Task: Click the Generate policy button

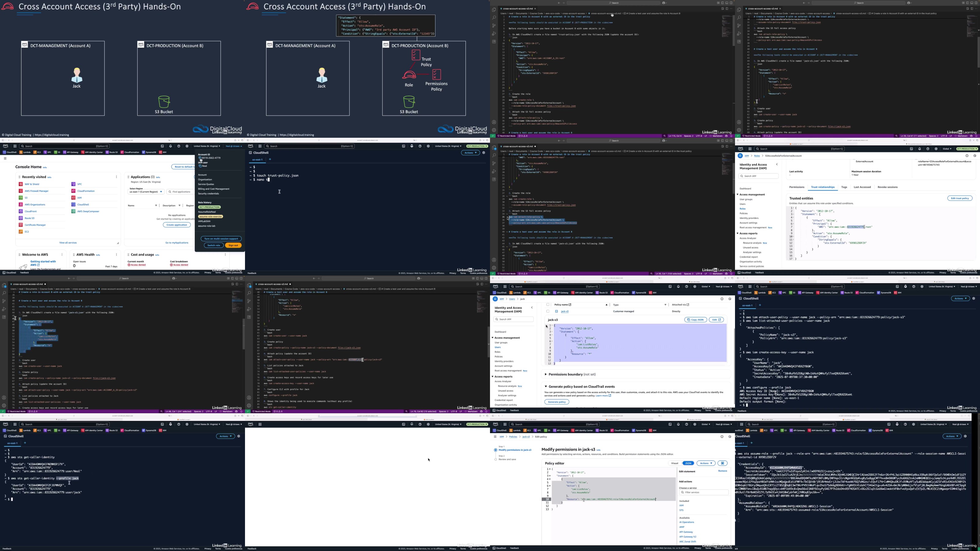Action: click(x=556, y=402)
